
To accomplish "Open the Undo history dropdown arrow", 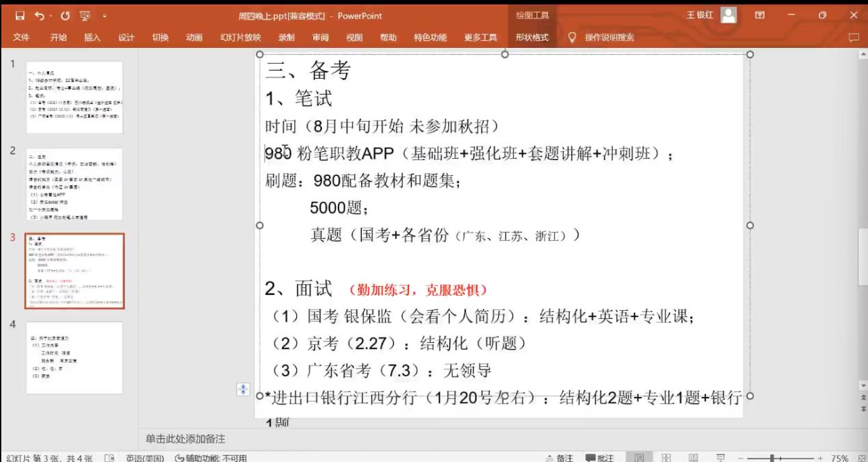I will click(51, 15).
